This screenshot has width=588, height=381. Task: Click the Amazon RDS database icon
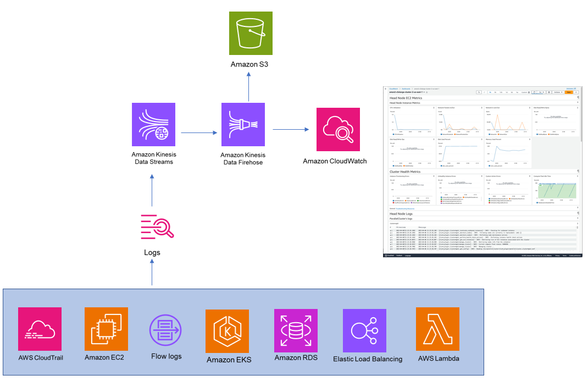click(296, 330)
